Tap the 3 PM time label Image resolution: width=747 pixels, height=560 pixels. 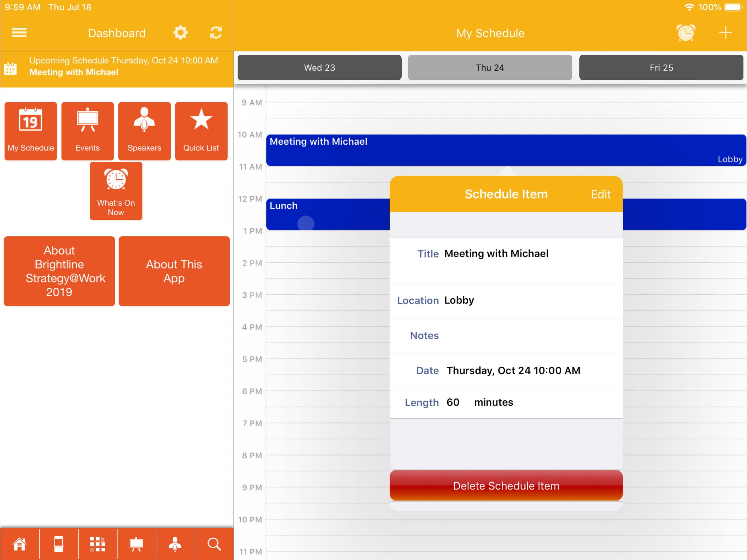252,295
